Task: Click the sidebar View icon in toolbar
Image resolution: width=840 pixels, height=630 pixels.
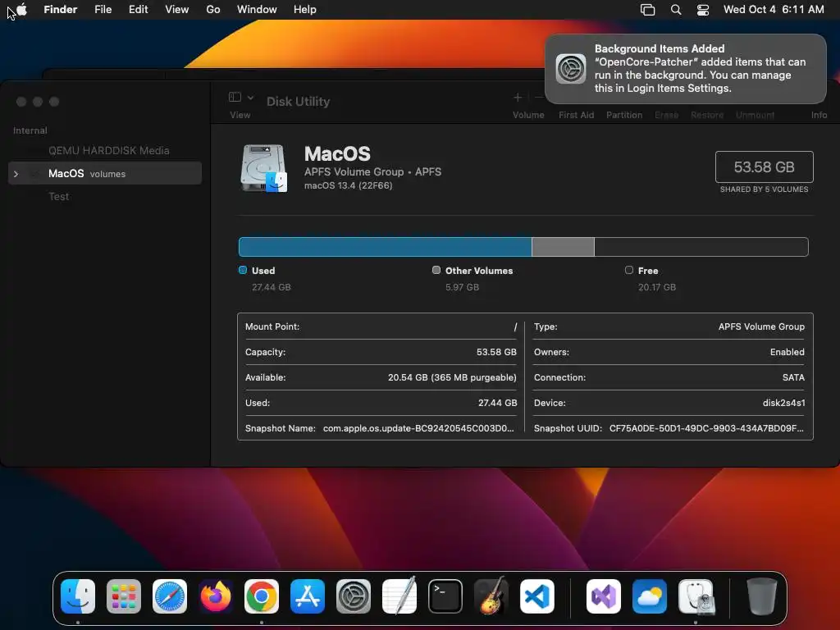Action: [x=235, y=97]
